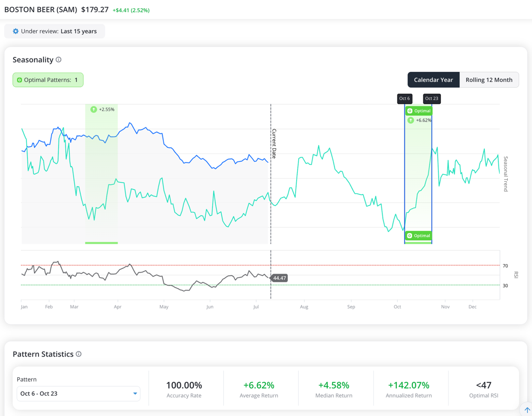Screen dimensions: 532x416
Task: Open the Pattern Statistics info icon
Action: click(x=79, y=354)
